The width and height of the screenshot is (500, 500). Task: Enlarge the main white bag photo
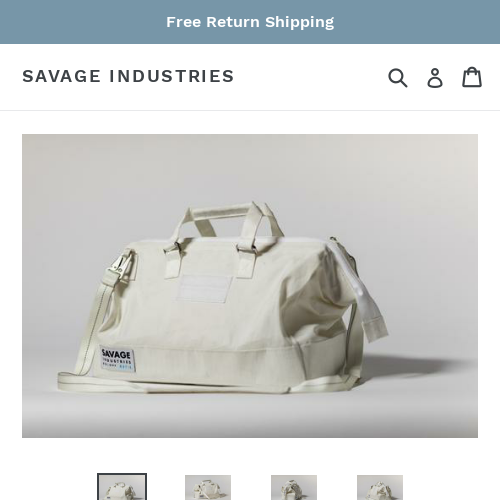(x=250, y=286)
